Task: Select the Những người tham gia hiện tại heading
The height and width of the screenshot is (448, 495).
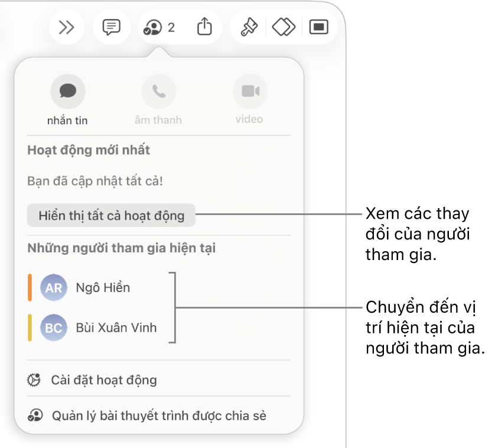Action: (122, 248)
